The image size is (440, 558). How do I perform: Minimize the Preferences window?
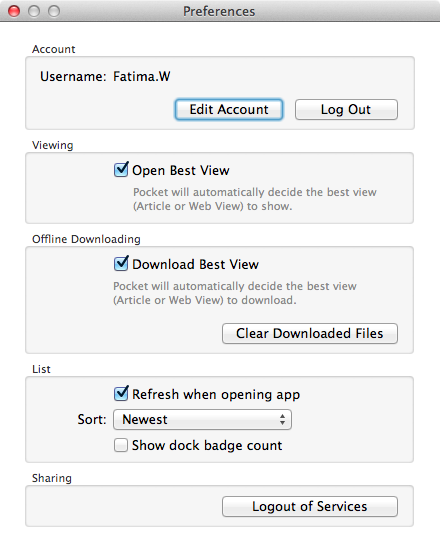(34, 11)
